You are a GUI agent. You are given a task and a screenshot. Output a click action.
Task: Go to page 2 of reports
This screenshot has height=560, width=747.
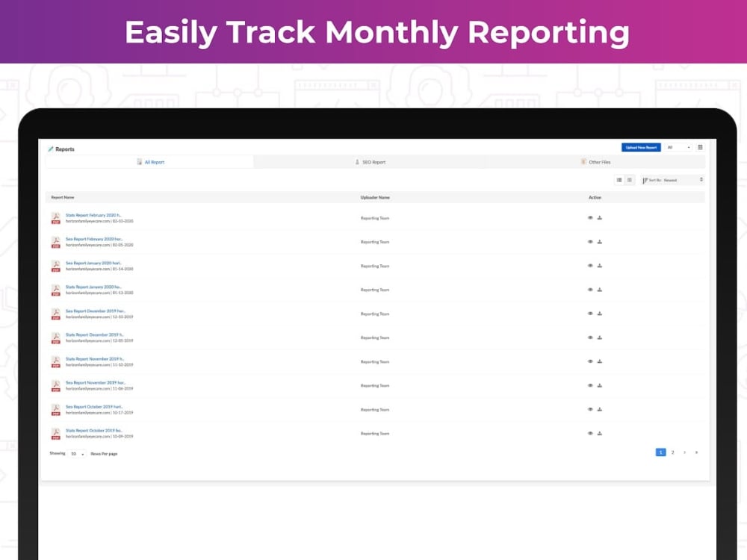point(673,452)
